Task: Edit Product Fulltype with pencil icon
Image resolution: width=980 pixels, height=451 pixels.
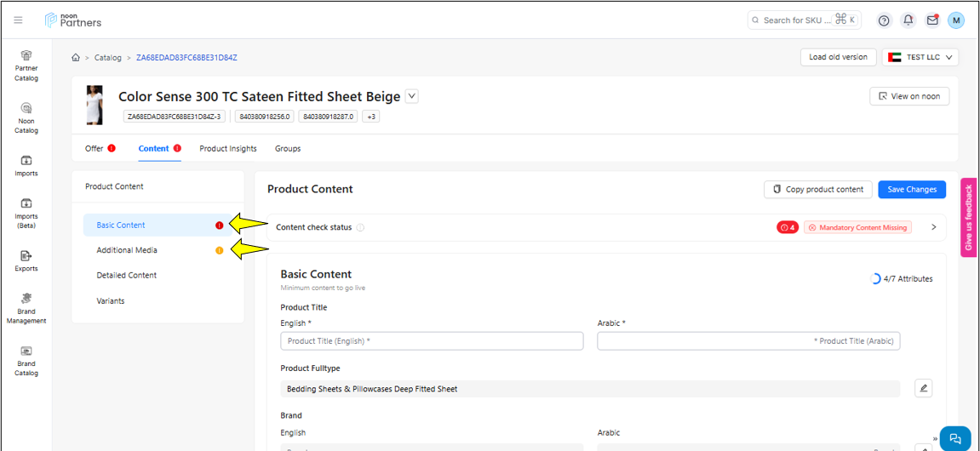Action: pos(924,389)
